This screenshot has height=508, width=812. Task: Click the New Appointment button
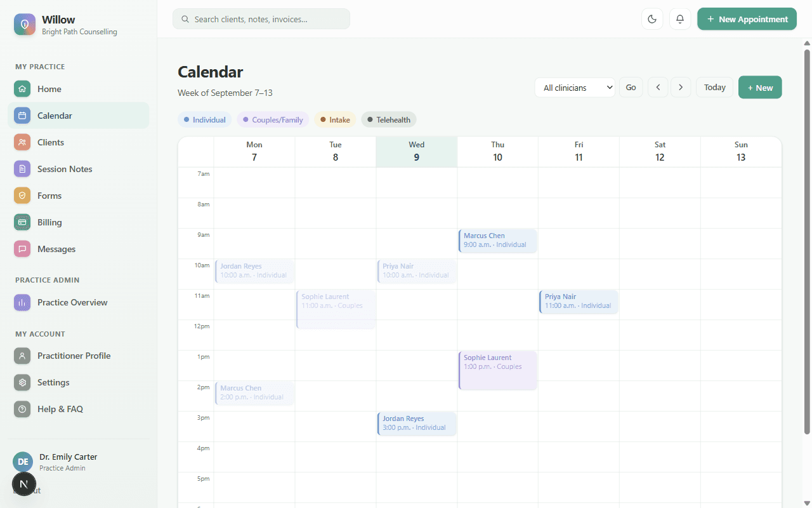[747, 19]
